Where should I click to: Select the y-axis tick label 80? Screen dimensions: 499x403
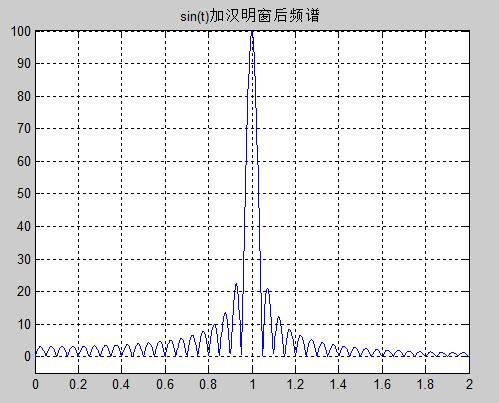(x=24, y=96)
